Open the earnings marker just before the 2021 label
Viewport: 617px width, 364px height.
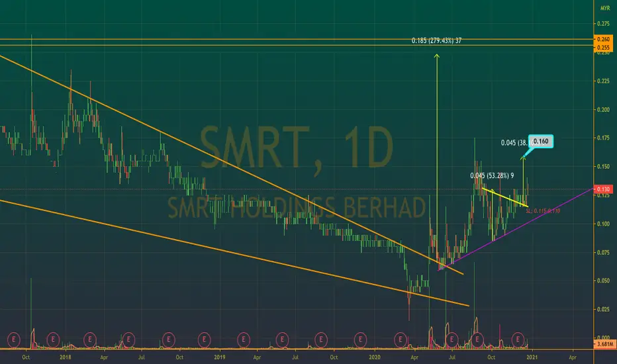[518, 340]
